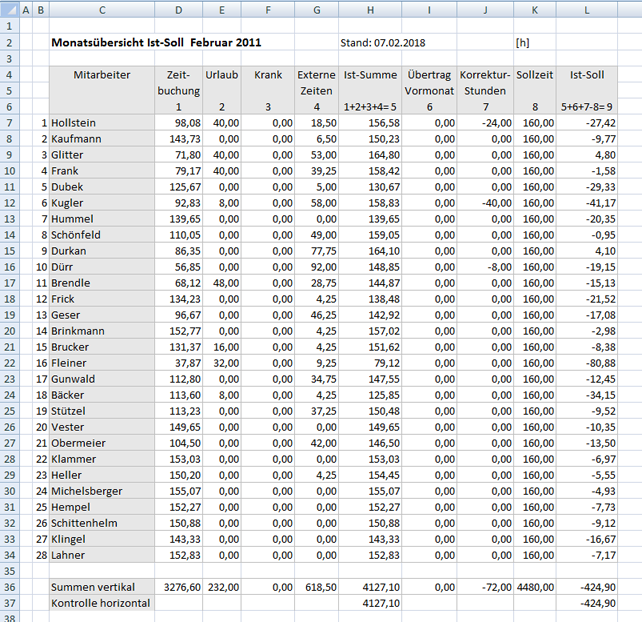The height and width of the screenshot is (622, 642).
Task: Click Kontrolle horizontal Ist-Soll -424,90
Action: click(587, 603)
